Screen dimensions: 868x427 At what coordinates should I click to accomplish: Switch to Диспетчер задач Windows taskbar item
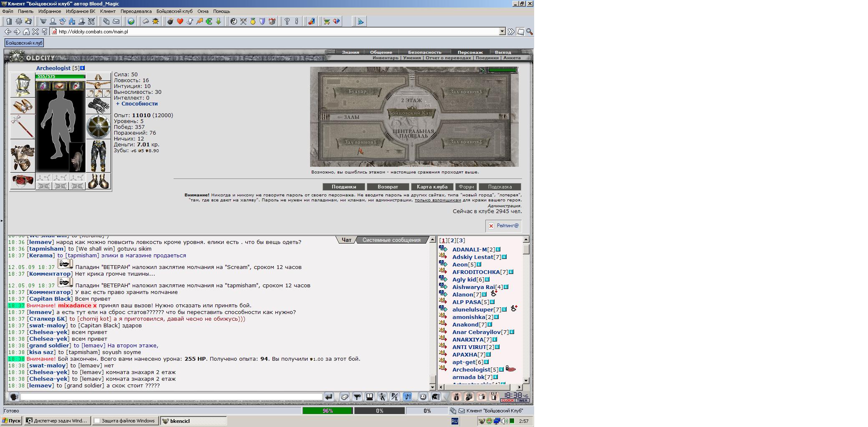coord(57,421)
